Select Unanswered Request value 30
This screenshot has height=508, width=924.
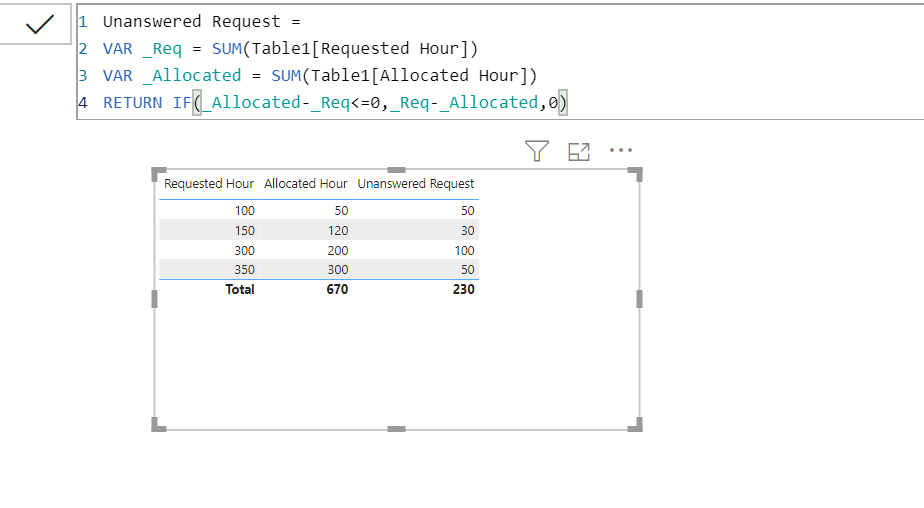click(x=468, y=230)
